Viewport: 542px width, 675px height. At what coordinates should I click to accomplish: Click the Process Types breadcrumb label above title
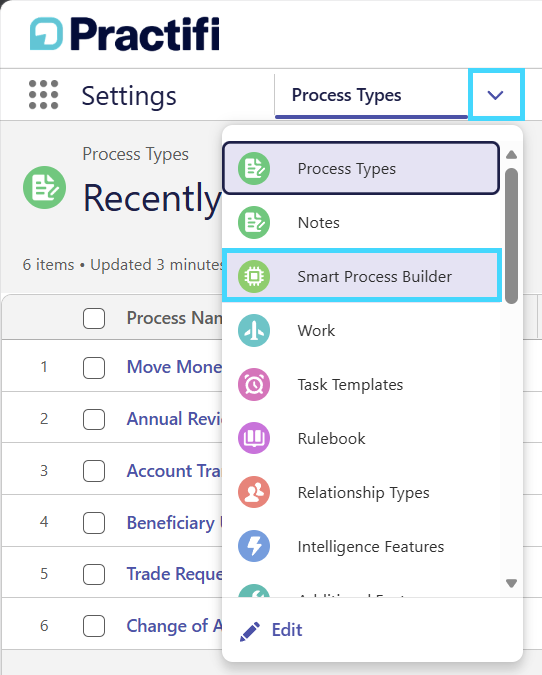[135, 154]
